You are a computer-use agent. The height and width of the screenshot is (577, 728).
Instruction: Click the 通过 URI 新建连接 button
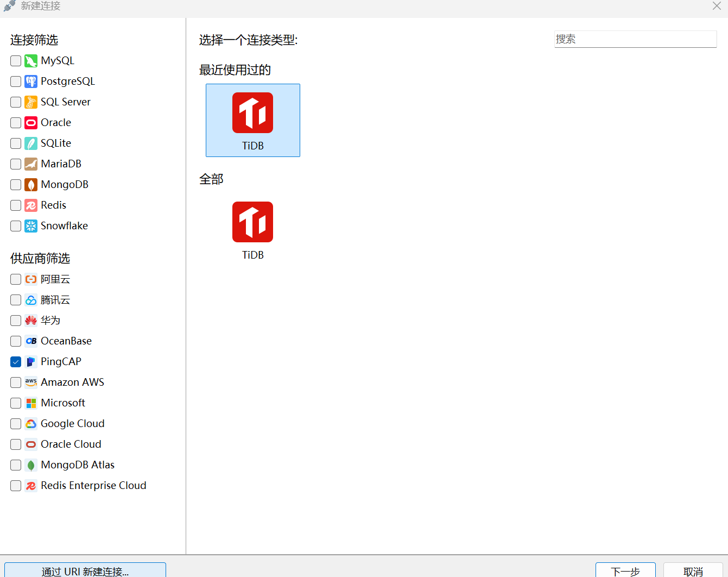85,570
